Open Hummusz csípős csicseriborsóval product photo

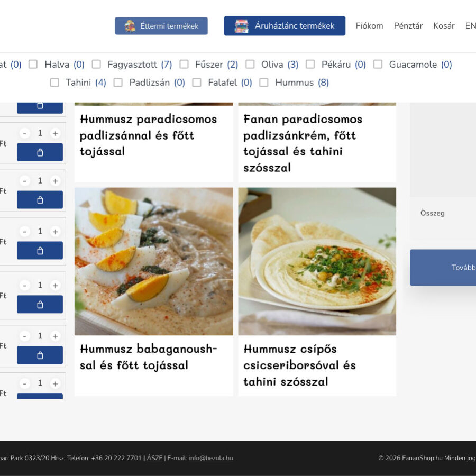click(317, 261)
